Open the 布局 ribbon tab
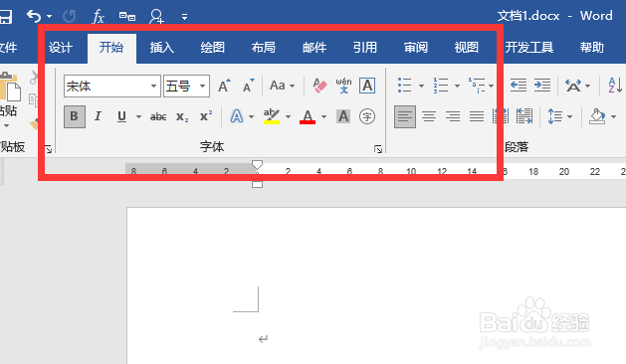 (264, 48)
